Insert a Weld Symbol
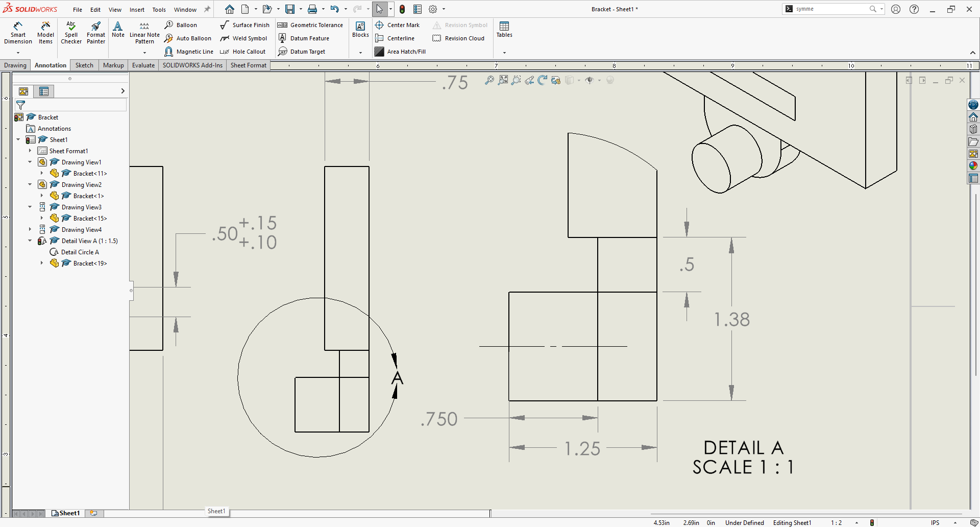The width and height of the screenshot is (980, 527). (x=243, y=38)
